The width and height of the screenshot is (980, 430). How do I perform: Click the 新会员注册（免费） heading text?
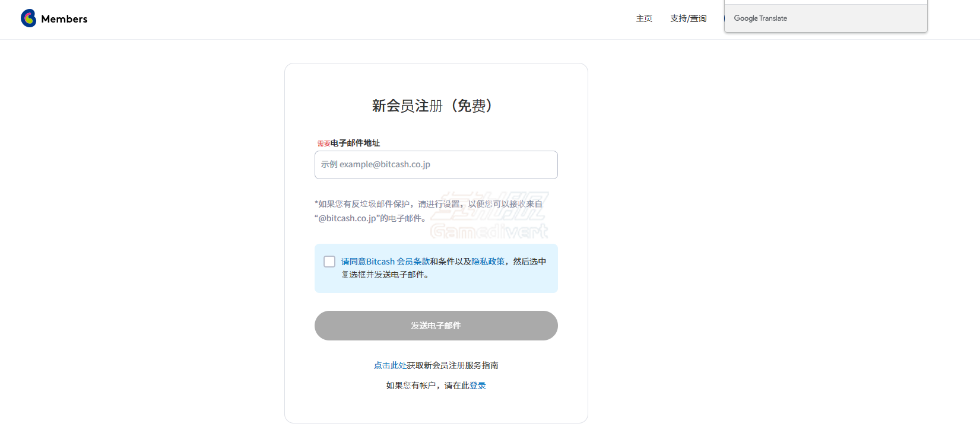(x=432, y=106)
